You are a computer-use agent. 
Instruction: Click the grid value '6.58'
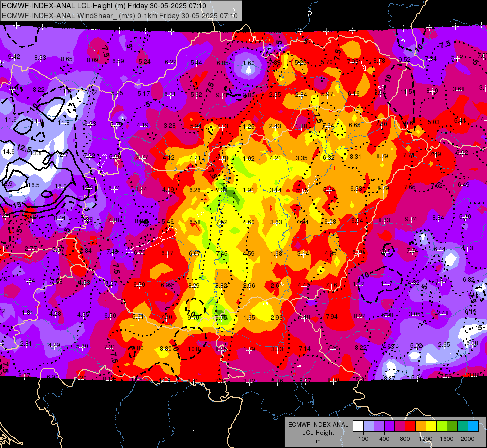(195, 222)
